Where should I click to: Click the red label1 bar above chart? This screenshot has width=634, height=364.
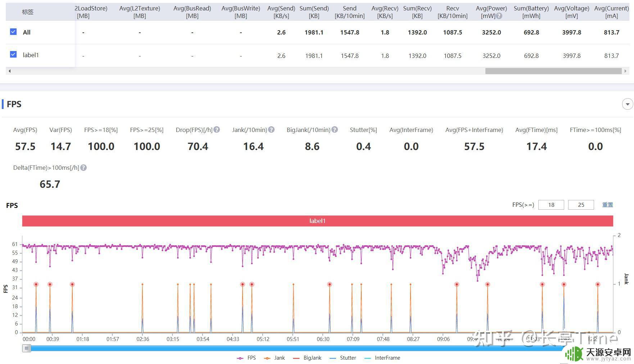[x=317, y=221]
